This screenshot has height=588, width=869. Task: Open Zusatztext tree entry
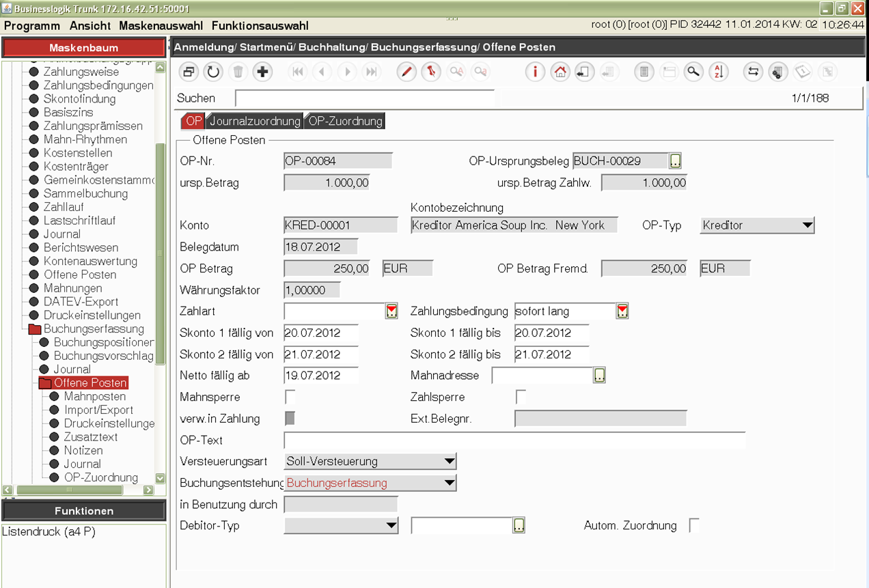[x=90, y=437]
